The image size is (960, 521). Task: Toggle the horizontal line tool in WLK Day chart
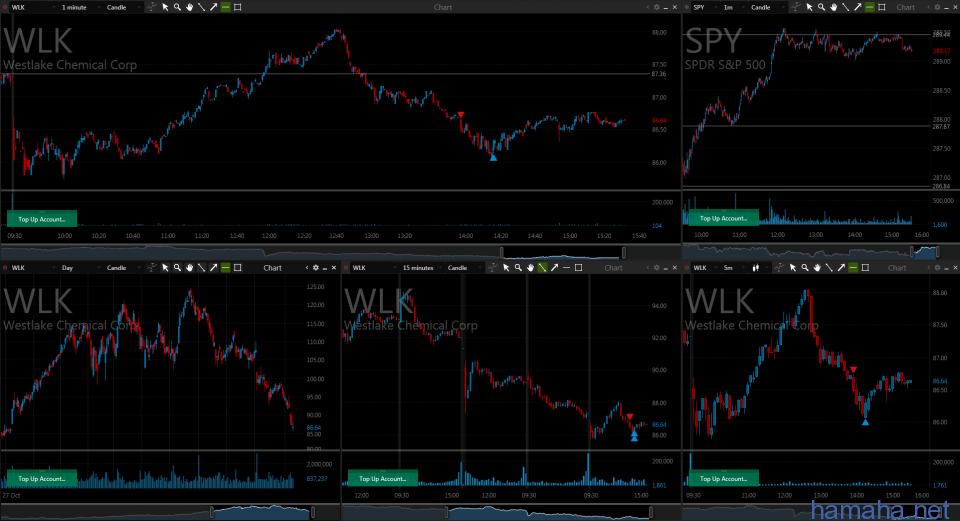coord(225,268)
